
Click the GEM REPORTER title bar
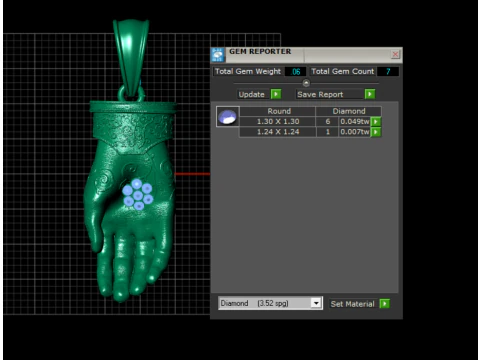pyautogui.click(x=307, y=54)
